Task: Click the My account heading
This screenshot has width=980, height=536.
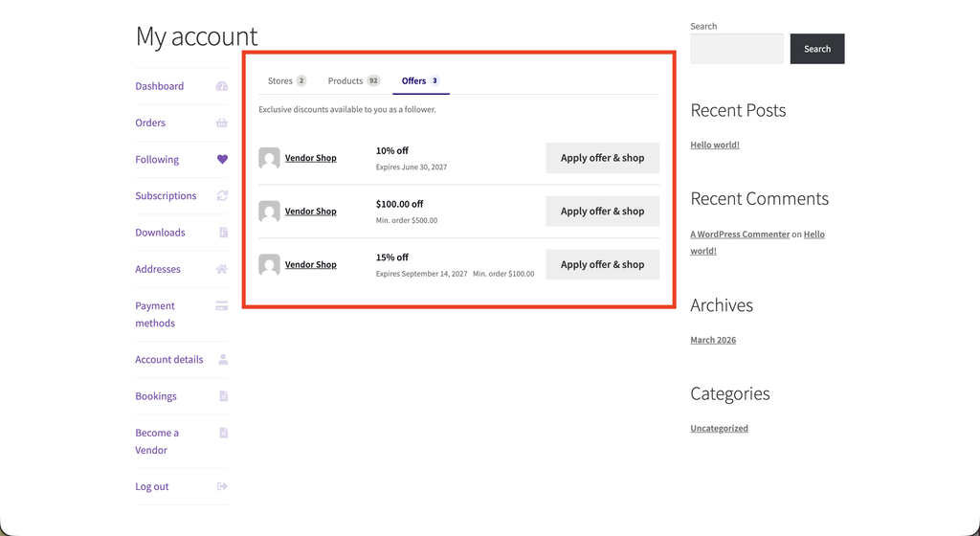Action: click(196, 36)
